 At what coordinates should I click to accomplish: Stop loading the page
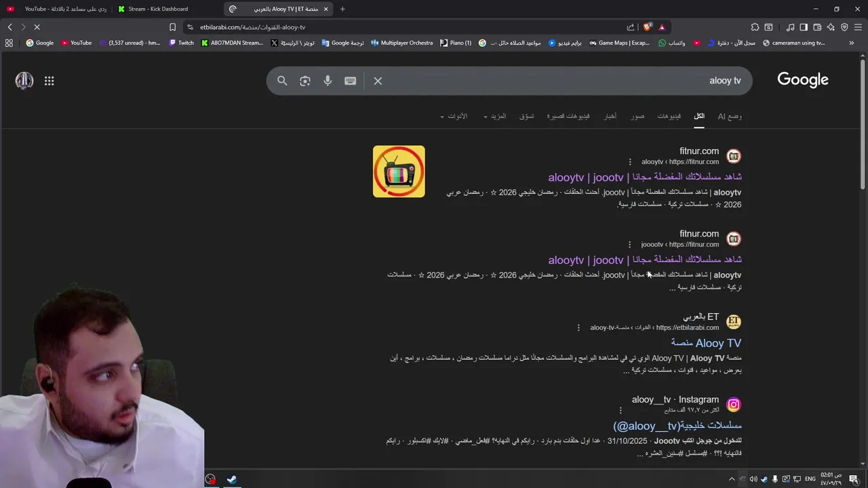(x=37, y=27)
